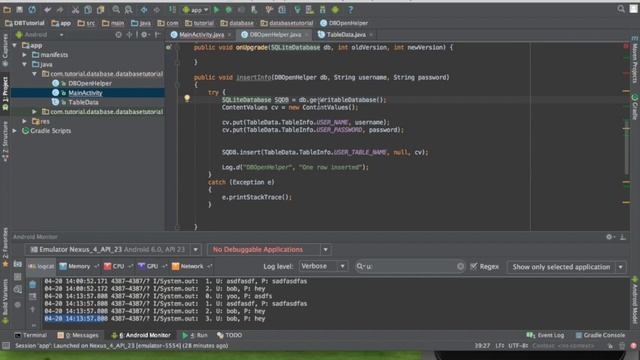Open the Messages tool window
Image resolution: width=640 pixels, height=360 pixels.
pyautogui.click(x=78, y=335)
